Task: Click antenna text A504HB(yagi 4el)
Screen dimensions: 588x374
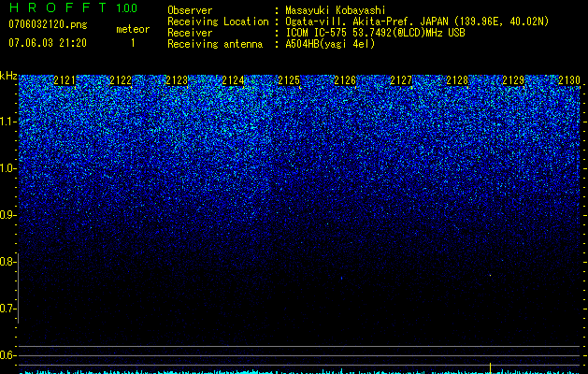Action: pyautogui.click(x=330, y=44)
